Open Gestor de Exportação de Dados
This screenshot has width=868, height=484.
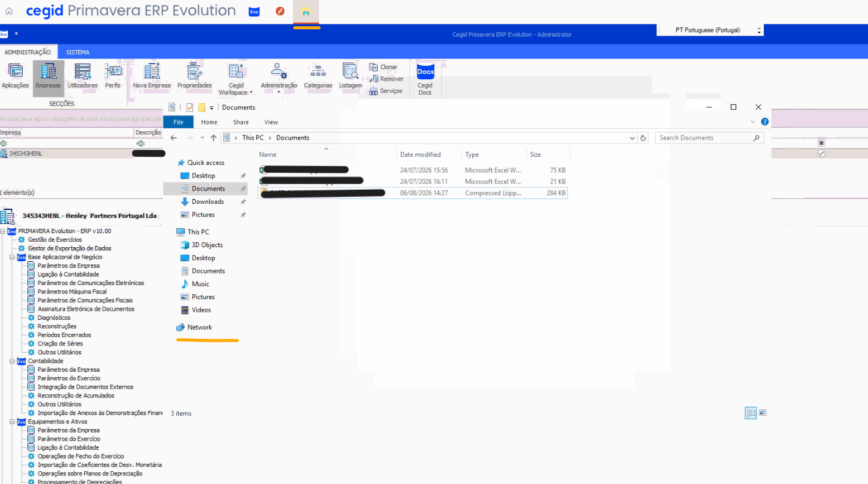coord(70,248)
